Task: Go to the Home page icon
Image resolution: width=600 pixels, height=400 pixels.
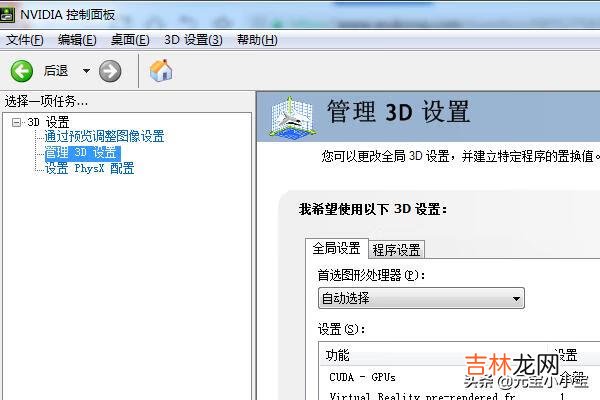Action: click(x=161, y=71)
